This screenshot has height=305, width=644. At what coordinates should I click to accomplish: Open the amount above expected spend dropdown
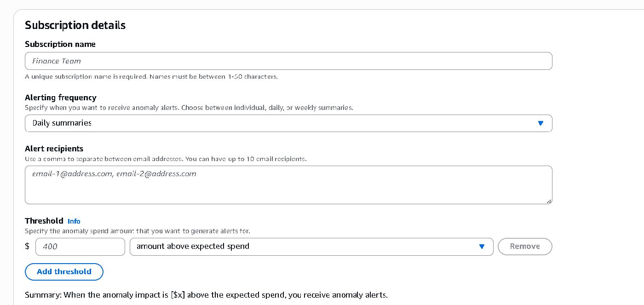point(311,247)
